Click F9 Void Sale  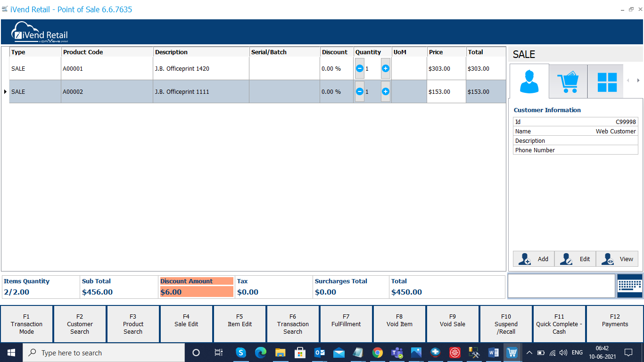click(453, 324)
